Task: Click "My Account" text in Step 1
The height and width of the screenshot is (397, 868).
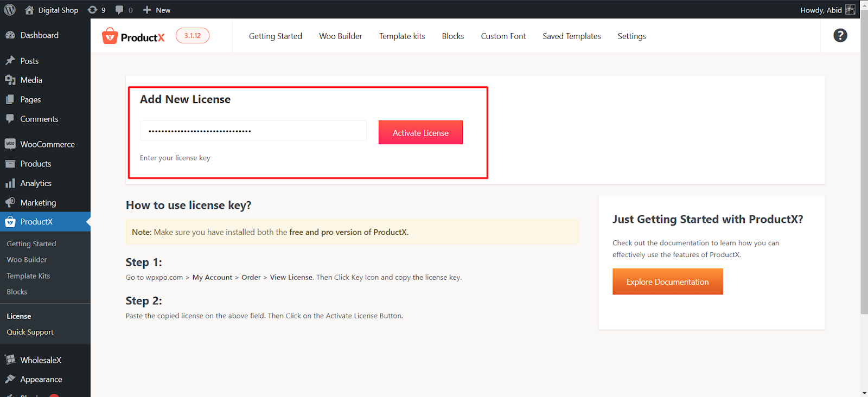Action: click(x=212, y=277)
